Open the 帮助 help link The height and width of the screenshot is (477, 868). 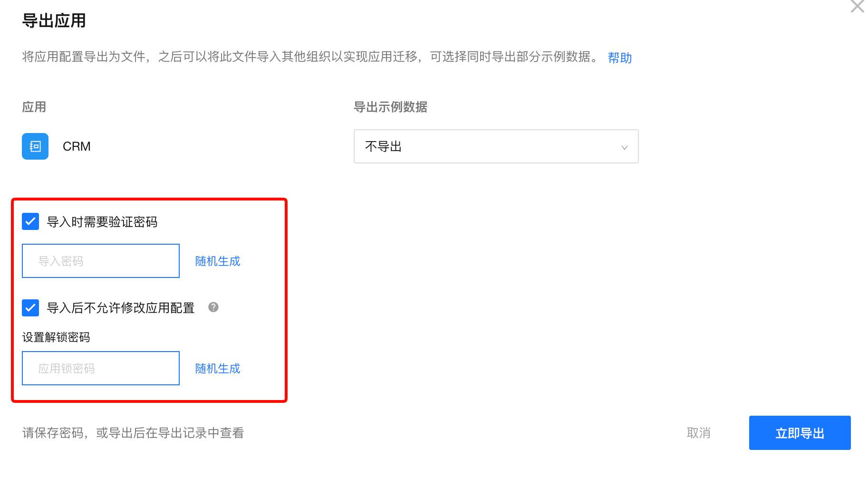pyautogui.click(x=620, y=58)
